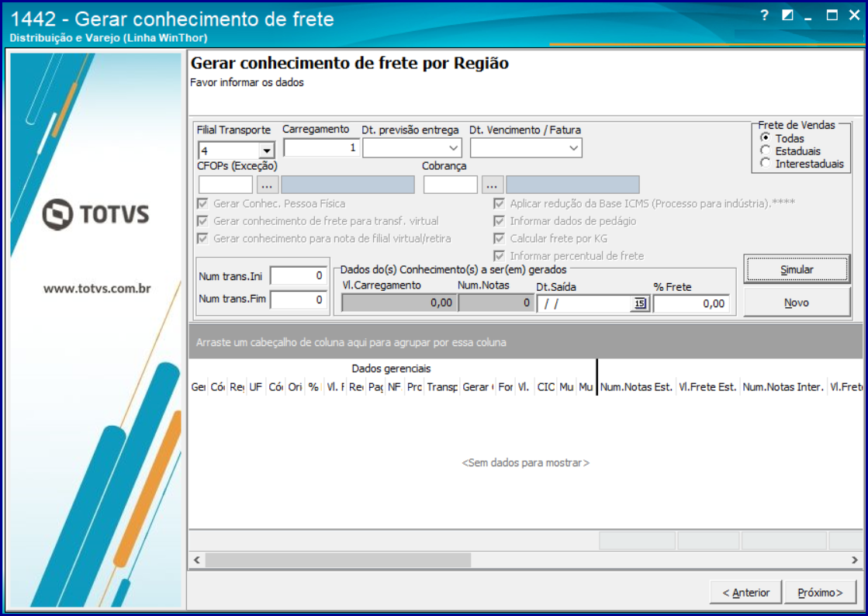Toggle Informar percentual de frete checkbox
This screenshot has width=868, height=616.
[500, 256]
